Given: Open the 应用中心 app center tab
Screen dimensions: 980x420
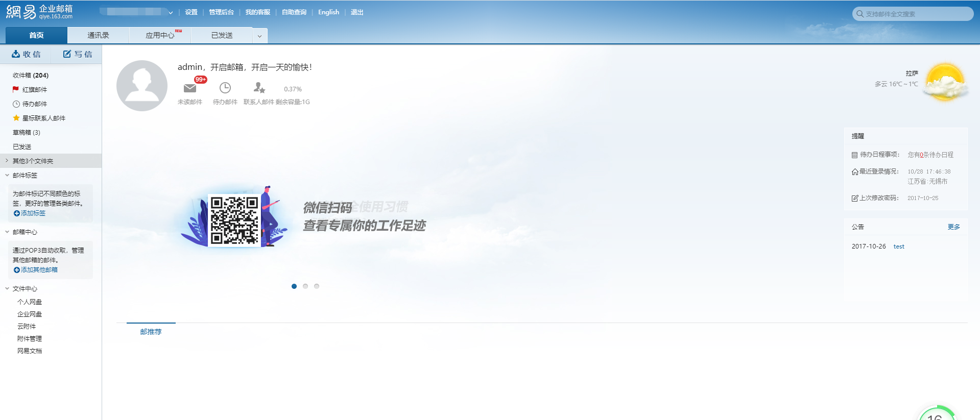Looking at the screenshot, I should 160,35.
